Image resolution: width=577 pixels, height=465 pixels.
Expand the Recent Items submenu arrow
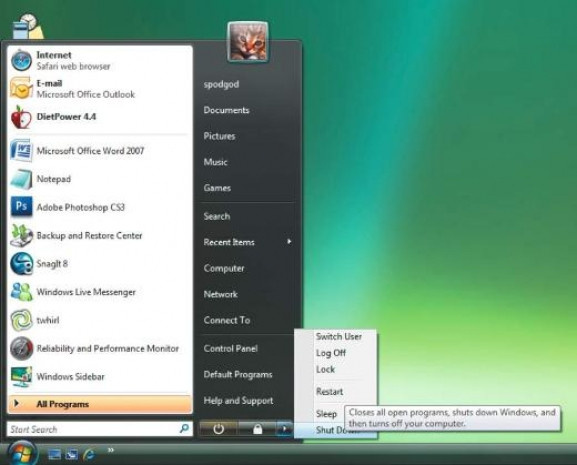point(289,242)
